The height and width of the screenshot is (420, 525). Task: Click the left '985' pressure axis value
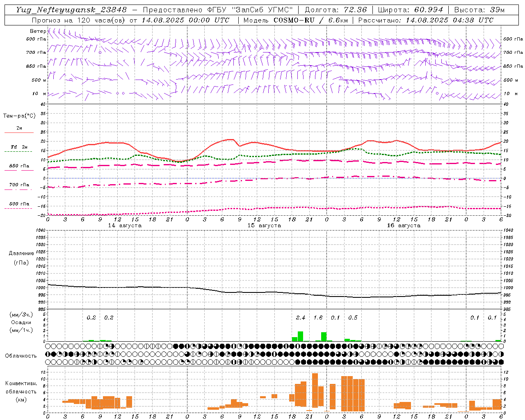pyautogui.click(x=41, y=309)
